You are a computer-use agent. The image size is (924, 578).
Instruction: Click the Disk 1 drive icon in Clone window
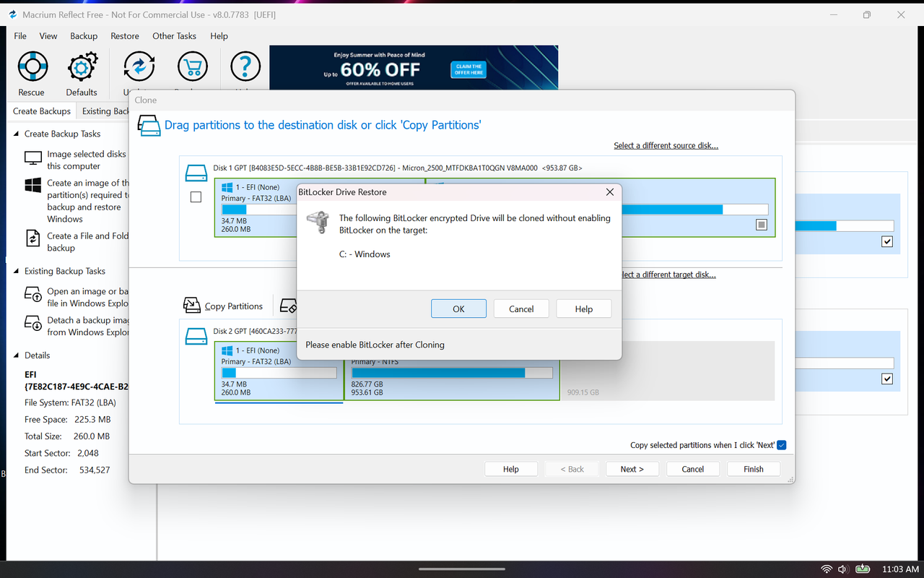[196, 173]
